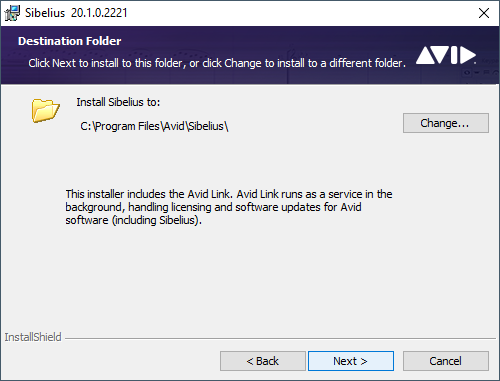Click the "Install Sibelius to:" label
The image size is (500, 381).
point(118,102)
